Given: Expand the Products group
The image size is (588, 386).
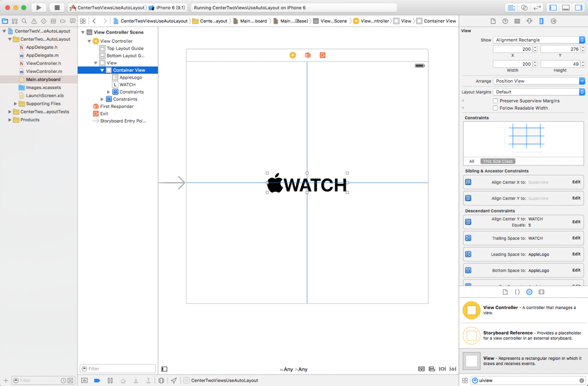Looking at the screenshot, I should click(x=9, y=120).
